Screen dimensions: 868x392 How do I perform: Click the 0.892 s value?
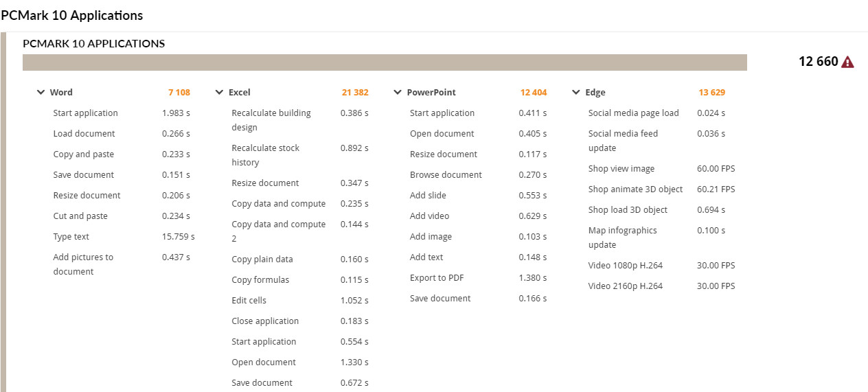pyautogui.click(x=354, y=148)
